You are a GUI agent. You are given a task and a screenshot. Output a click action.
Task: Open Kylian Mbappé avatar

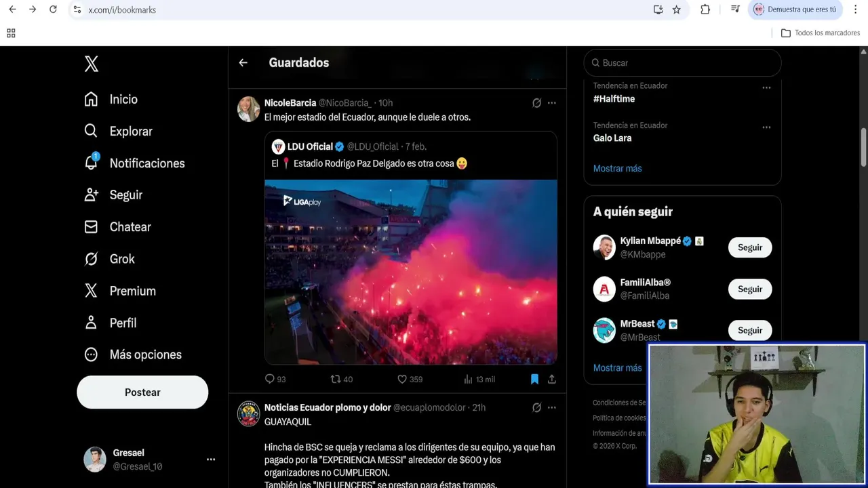tap(604, 247)
